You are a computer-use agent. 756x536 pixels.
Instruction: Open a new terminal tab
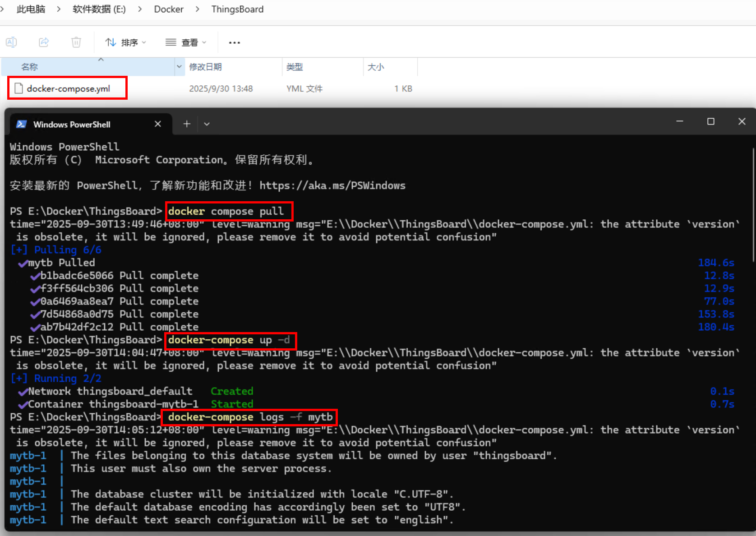tap(187, 124)
